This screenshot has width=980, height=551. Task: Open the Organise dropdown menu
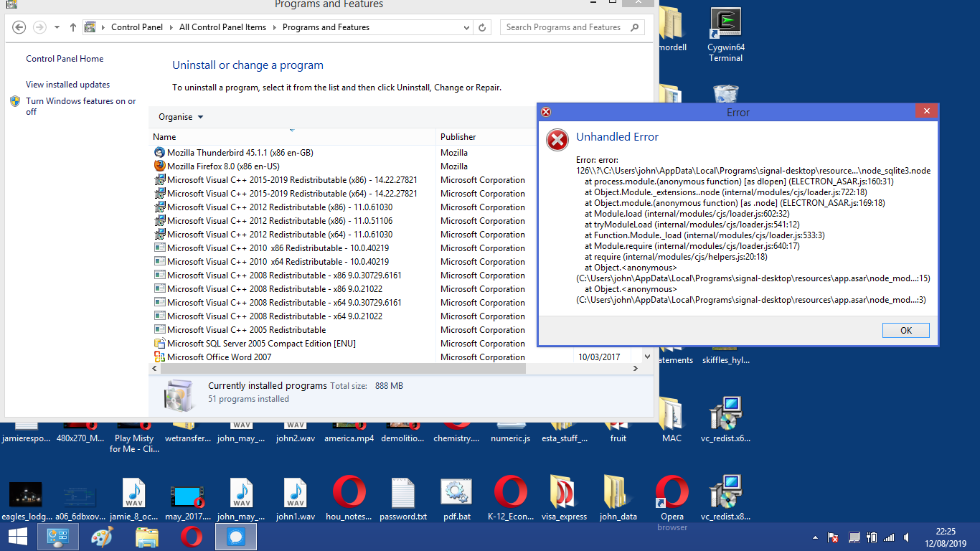(x=179, y=116)
